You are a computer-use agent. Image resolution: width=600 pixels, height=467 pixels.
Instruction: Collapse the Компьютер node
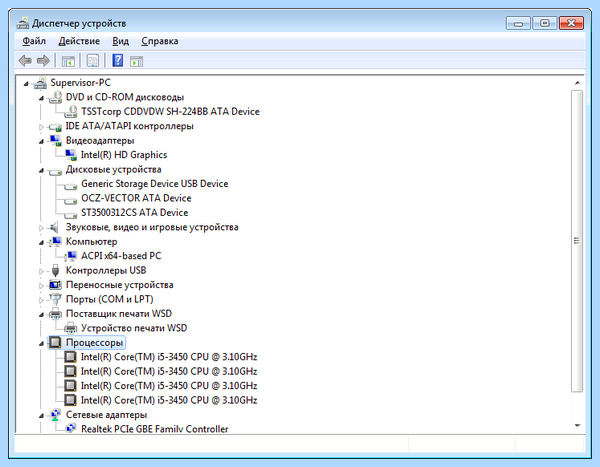41,242
